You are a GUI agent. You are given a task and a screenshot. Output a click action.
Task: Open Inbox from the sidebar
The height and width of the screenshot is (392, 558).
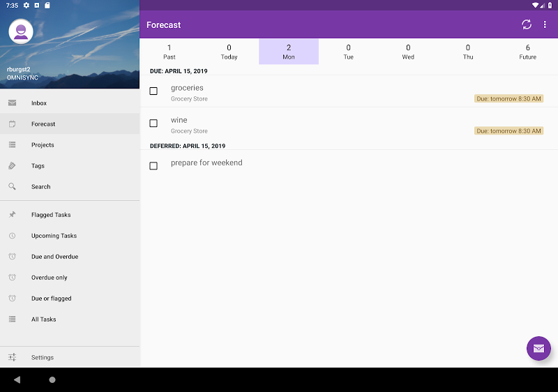point(39,103)
